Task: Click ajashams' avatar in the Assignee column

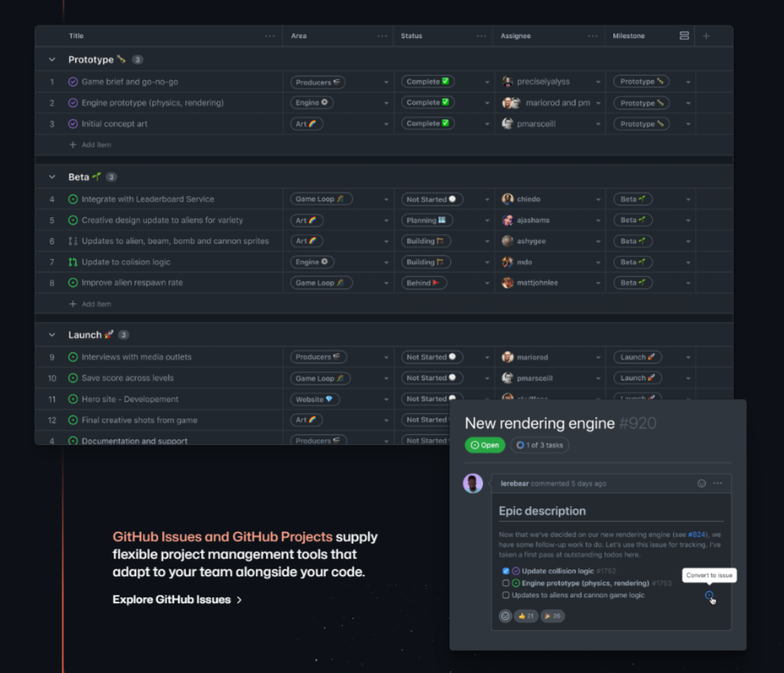Action: (507, 220)
